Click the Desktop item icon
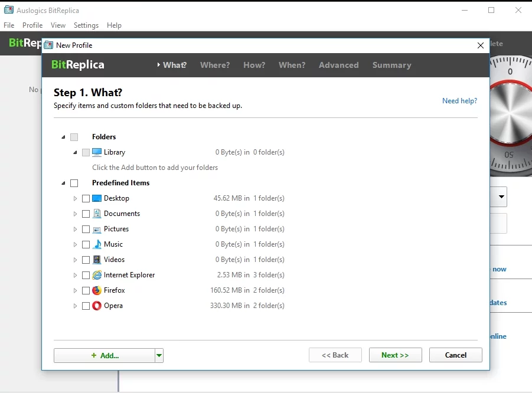This screenshot has height=393, width=532. coord(97,198)
